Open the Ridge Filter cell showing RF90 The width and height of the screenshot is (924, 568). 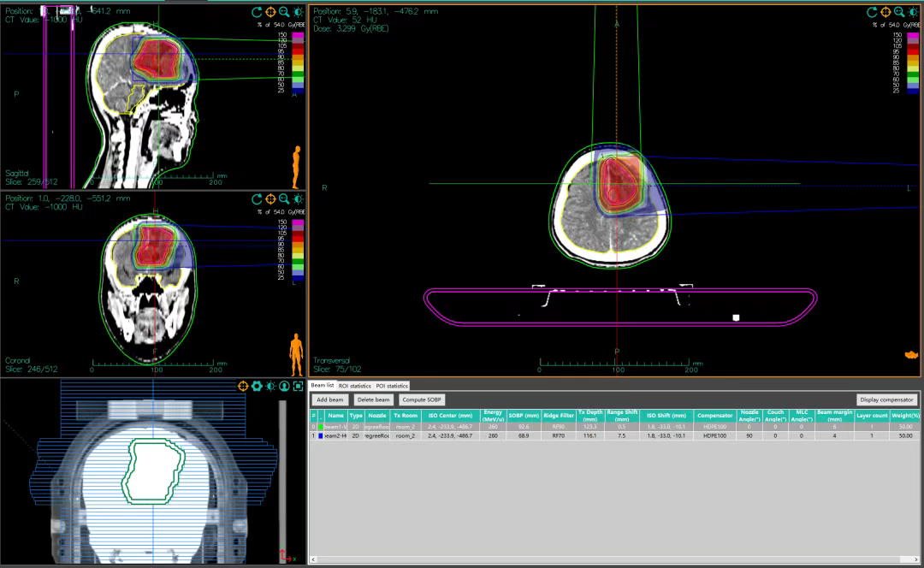558,426
